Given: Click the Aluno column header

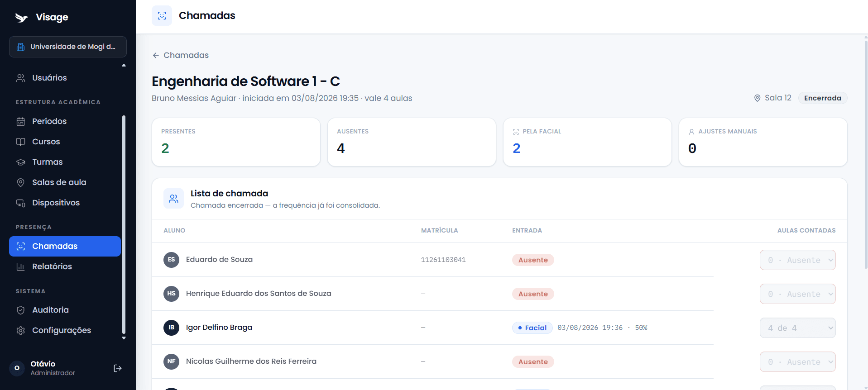Looking at the screenshot, I should tap(174, 231).
